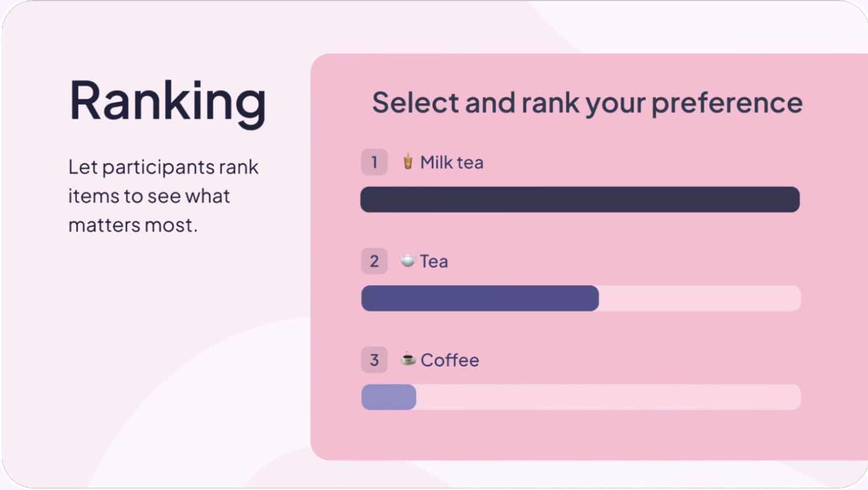This screenshot has width=868, height=490.
Task: Click the unfilled light part of Coffee bar
Action: [607, 397]
